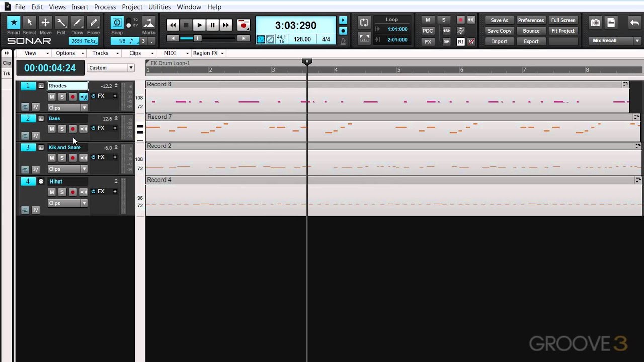Open the Marks module icon

point(149,23)
